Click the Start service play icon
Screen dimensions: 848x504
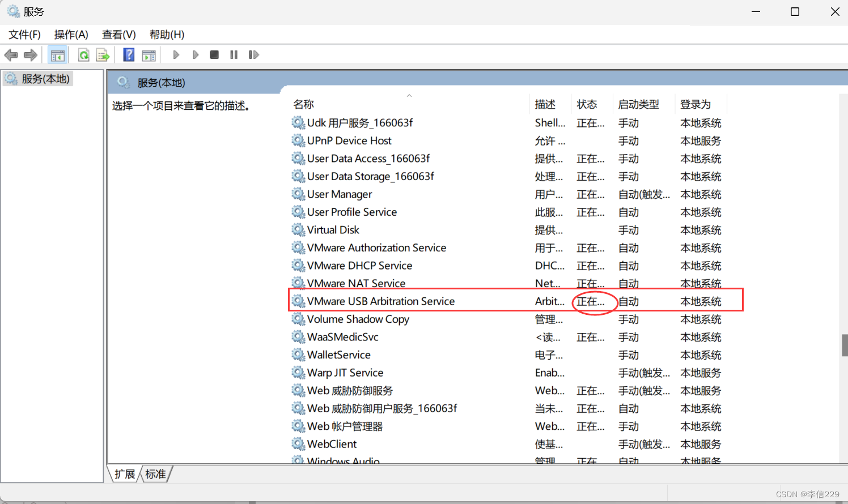(x=176, y=55)
